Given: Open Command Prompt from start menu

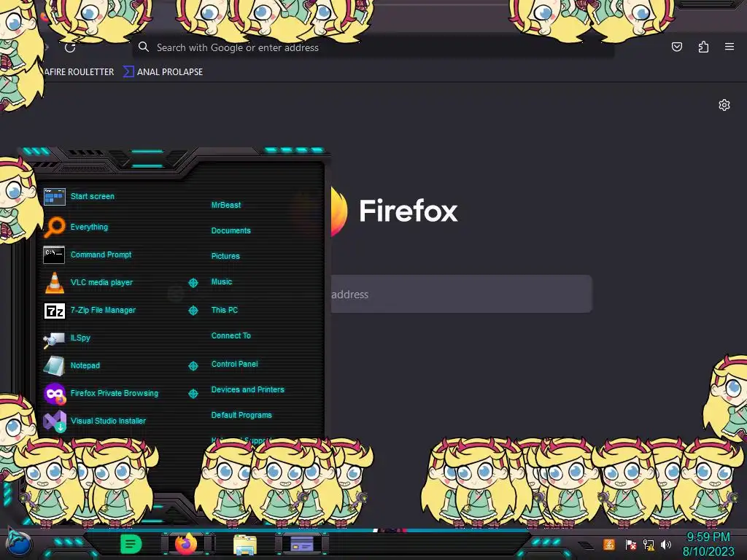Looking at the screenshot, I should click(x=101, y=254).
